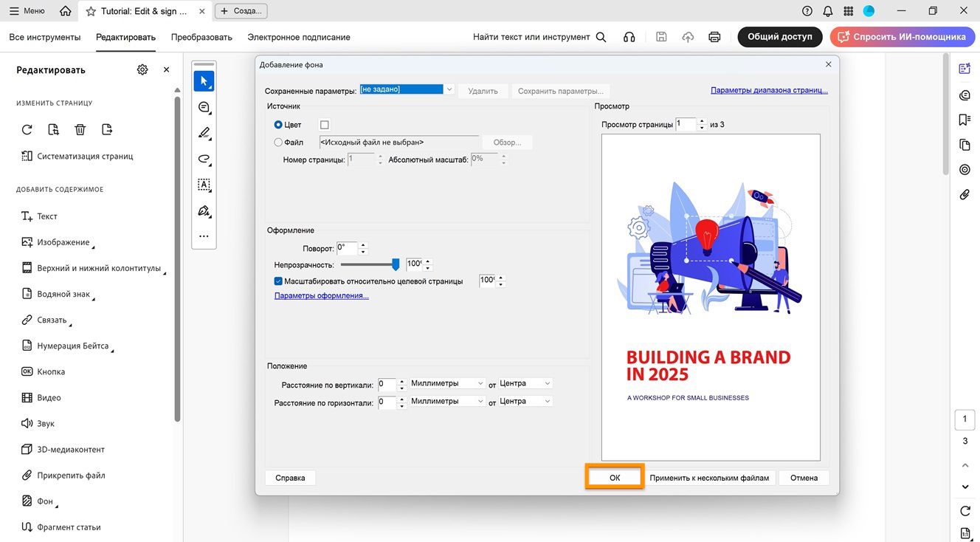Open the bookmarks icon in right rail
This screenshot has height=542, width=980.
tap(965, 120)
